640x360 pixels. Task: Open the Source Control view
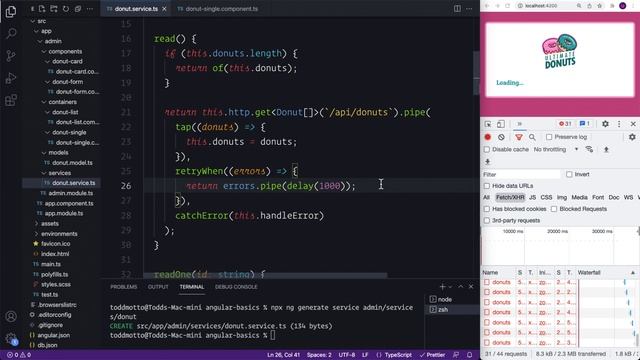click(x=11, y=56)
